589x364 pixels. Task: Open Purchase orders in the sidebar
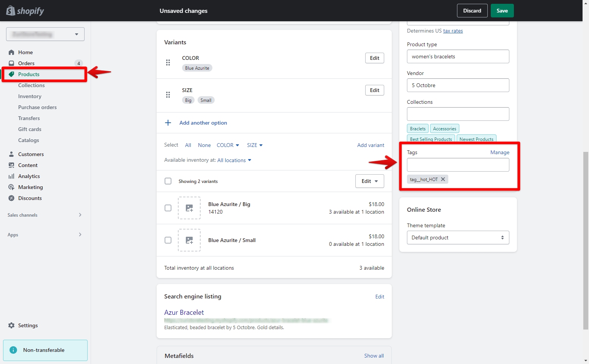38,107
